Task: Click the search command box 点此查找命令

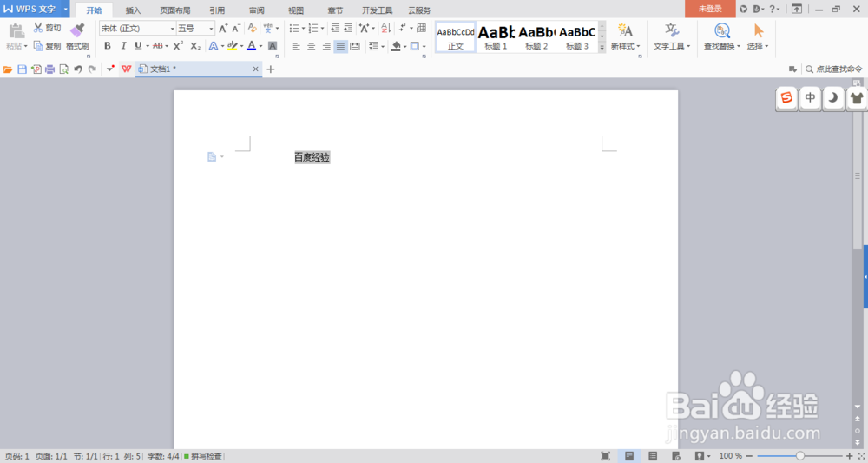Action: (833, 69)
